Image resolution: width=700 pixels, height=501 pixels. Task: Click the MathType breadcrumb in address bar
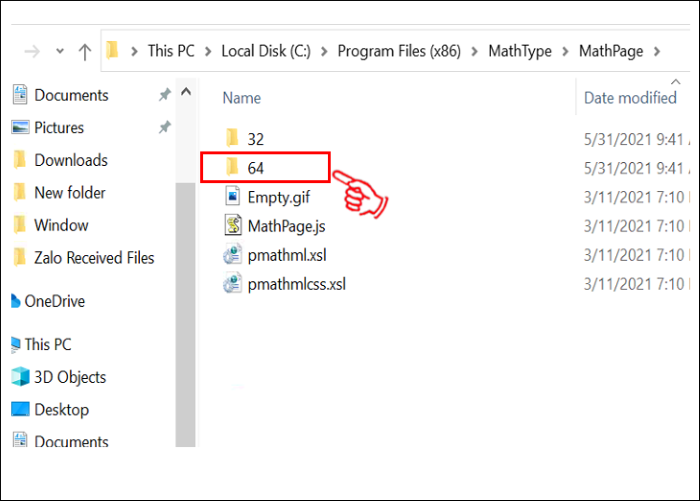point(519,51)
